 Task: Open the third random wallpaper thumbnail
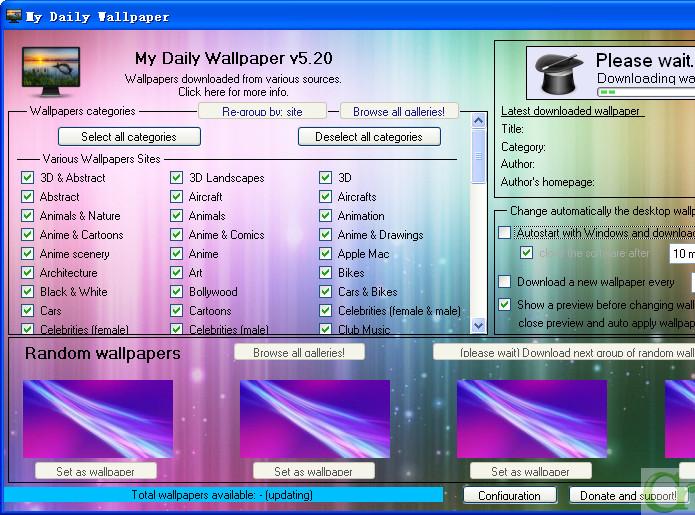tap(532, 419)
